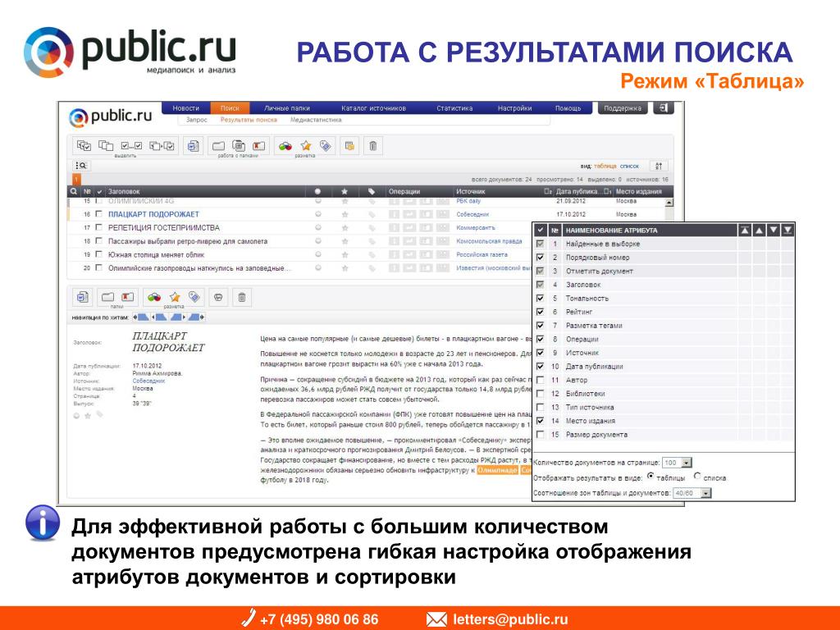Screen dimensions: 840x630
Task: Click the tonality colored circles icon in top toolbar
Action: pos(285,146)
